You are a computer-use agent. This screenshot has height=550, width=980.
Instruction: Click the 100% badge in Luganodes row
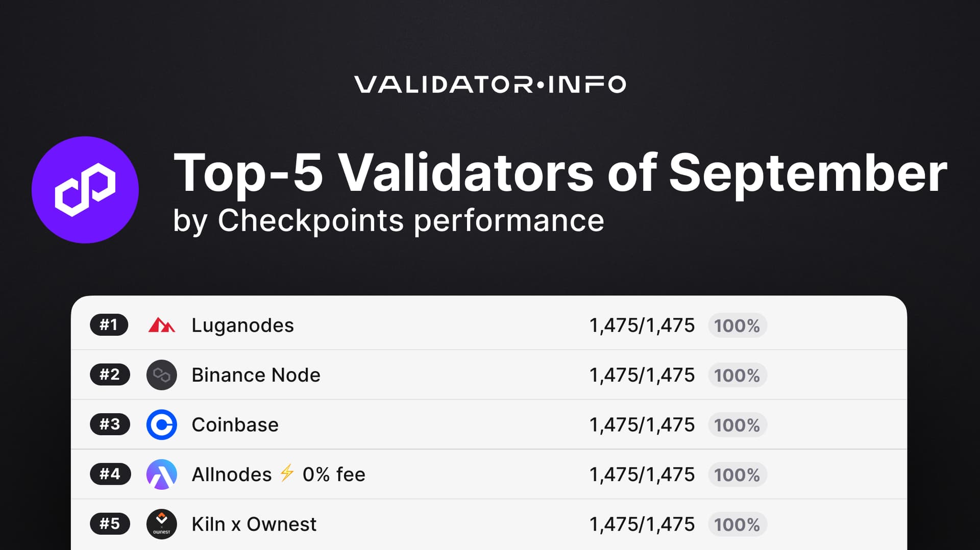pyautogui.click(x=737, y=326)
